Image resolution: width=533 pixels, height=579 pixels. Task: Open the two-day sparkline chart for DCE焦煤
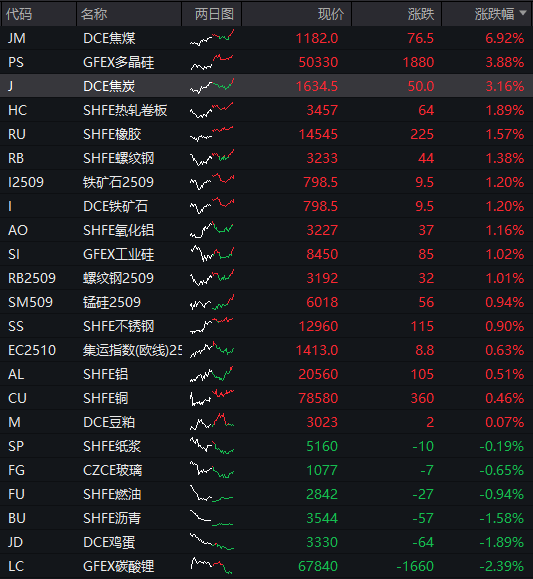212,38
